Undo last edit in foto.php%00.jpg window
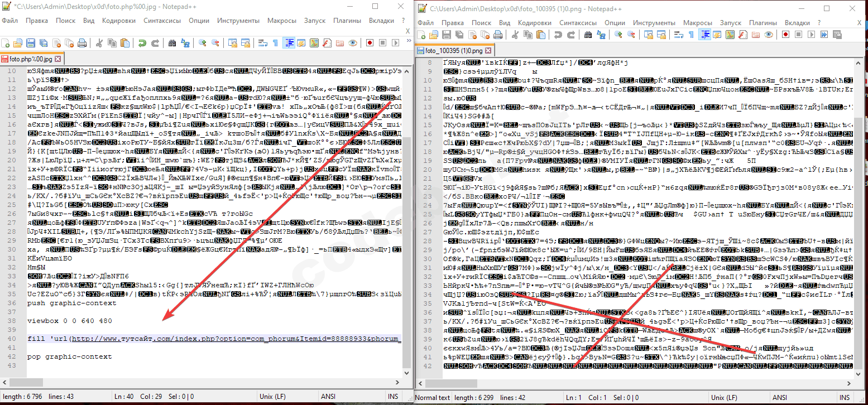The width and height of the screenshot is (868, 405). 141,43
